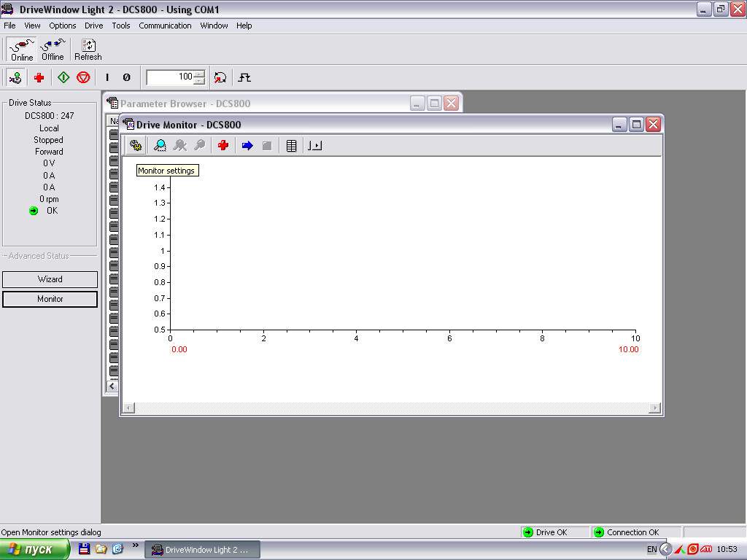The height and width of the screenshot is (560, 747).
Task: Open the Help menu
Action: point(244,26)
